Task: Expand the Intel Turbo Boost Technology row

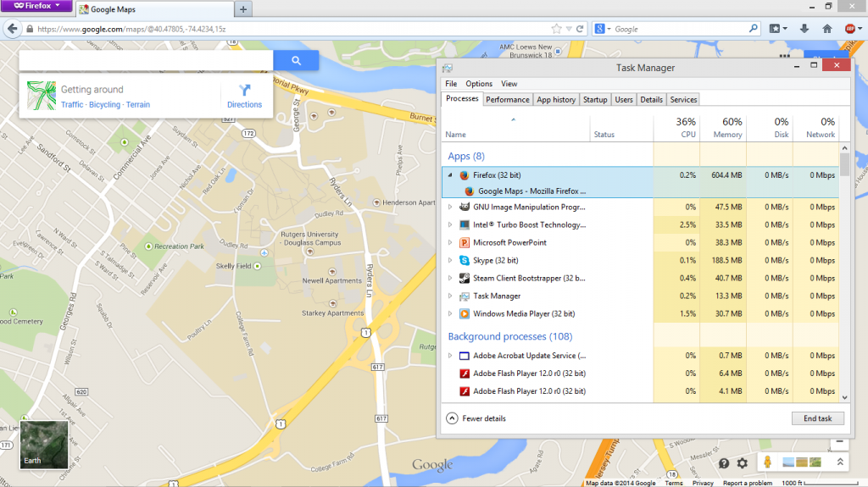Action: coord(450,224)
